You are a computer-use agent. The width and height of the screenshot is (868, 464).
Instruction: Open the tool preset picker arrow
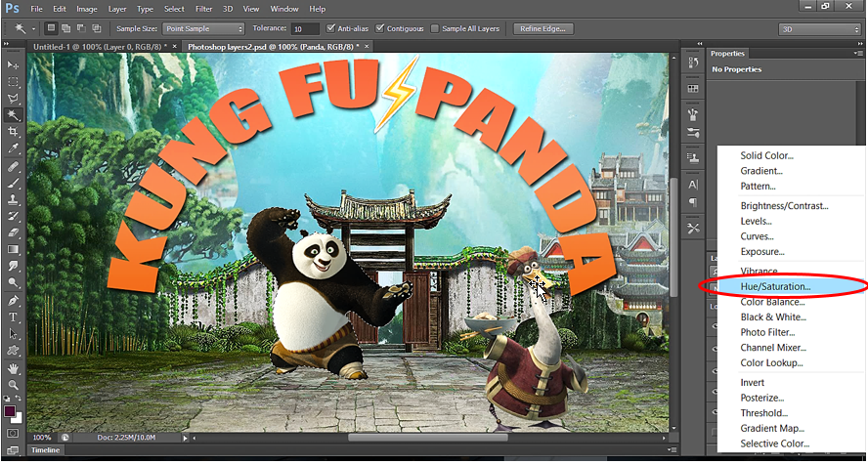pyautogui.click(x=34, y=28)
